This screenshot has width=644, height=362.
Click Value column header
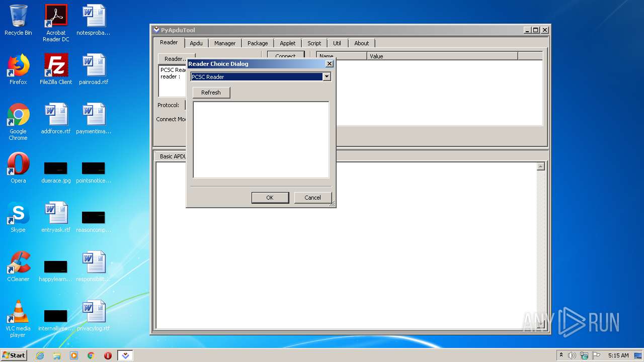[442, 56]
